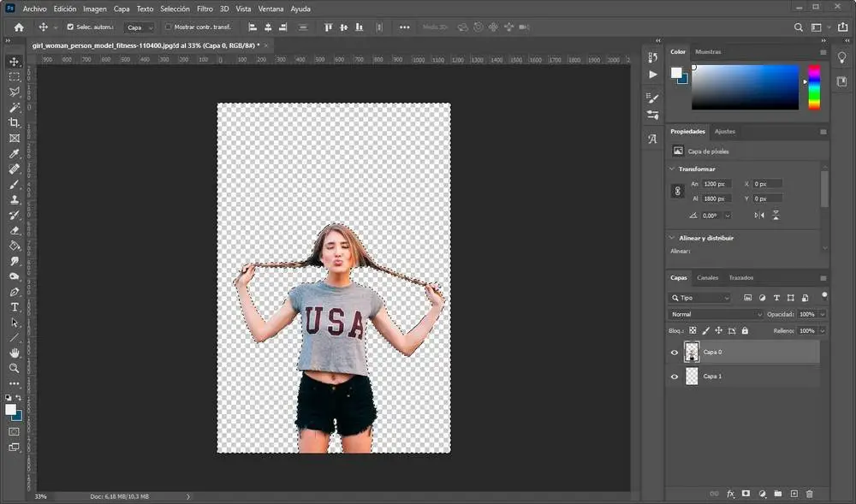Switch to the Muestras tab

[x=708, y=52]
